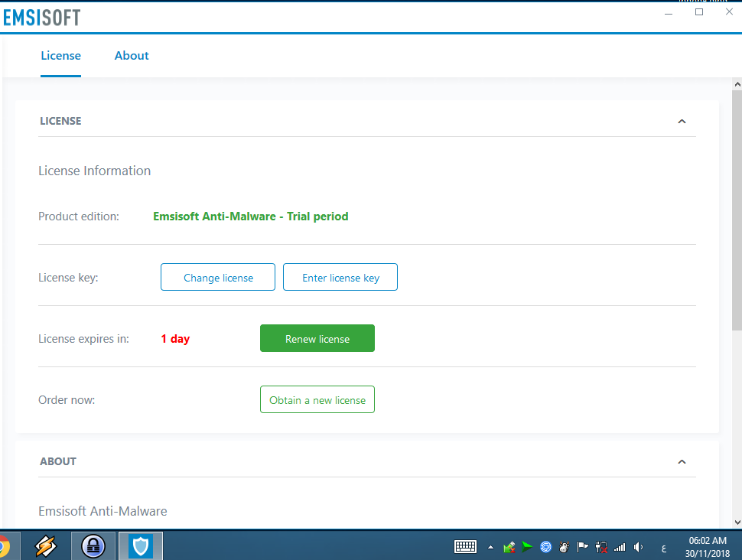
Task: Click the Emsisoft logo
Action: (41, 18)
